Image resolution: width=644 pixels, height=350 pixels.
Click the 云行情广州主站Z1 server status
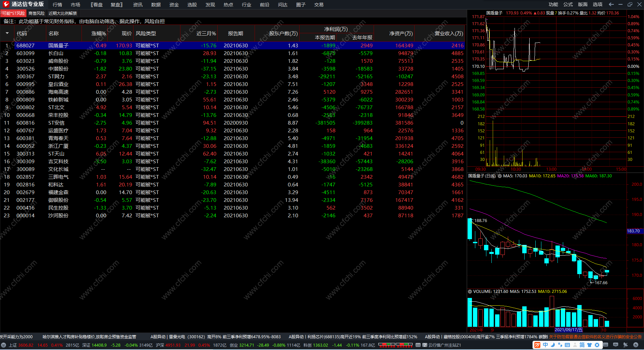tap(445, 345)
